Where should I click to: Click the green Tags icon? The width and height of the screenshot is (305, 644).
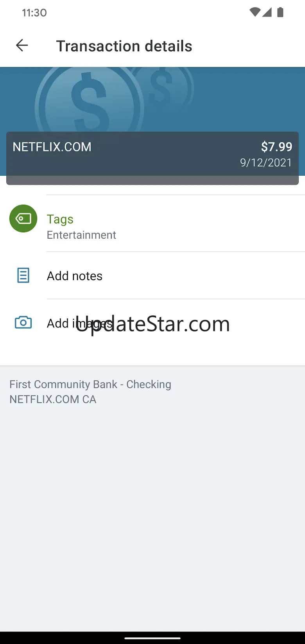(23, 218)
